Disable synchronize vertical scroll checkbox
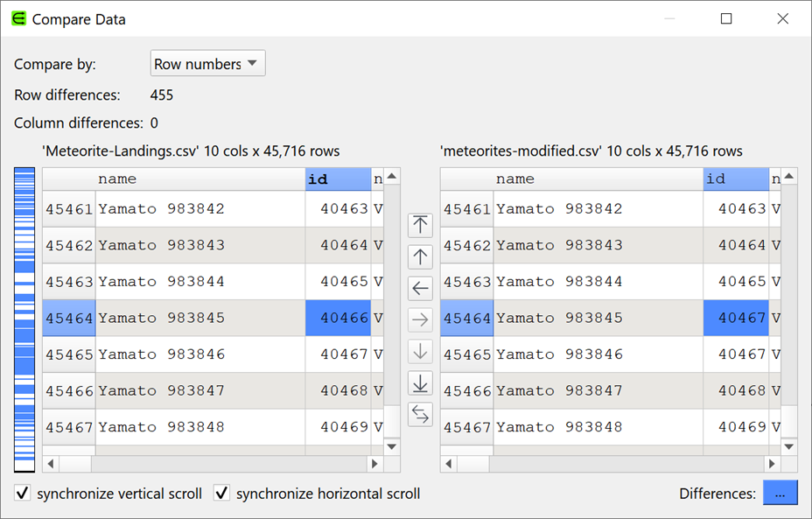The height and width of the screenshot is (519, 812). pos(23,494)
